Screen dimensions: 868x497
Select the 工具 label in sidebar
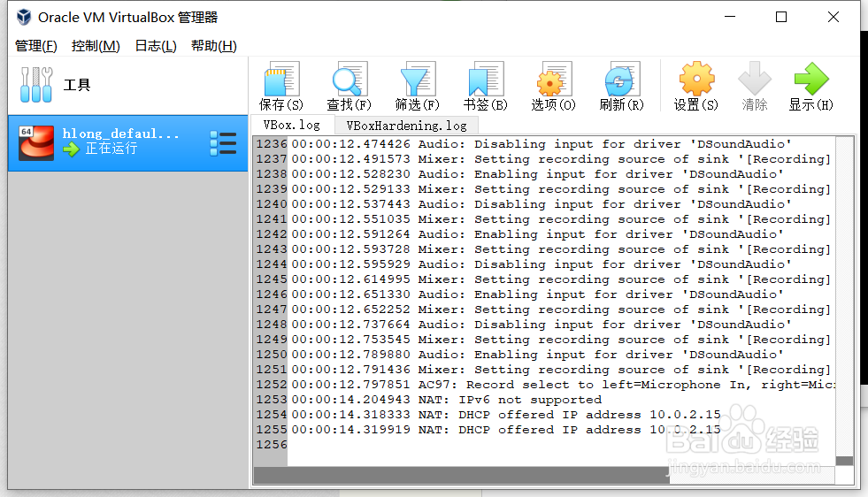pos(76,85)
